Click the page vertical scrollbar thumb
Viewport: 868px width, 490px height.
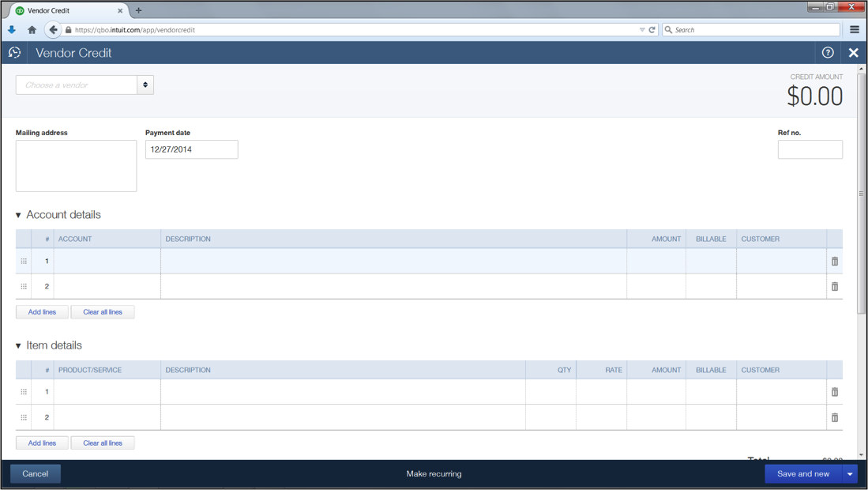pyautogui.click(x=861, y=194)
